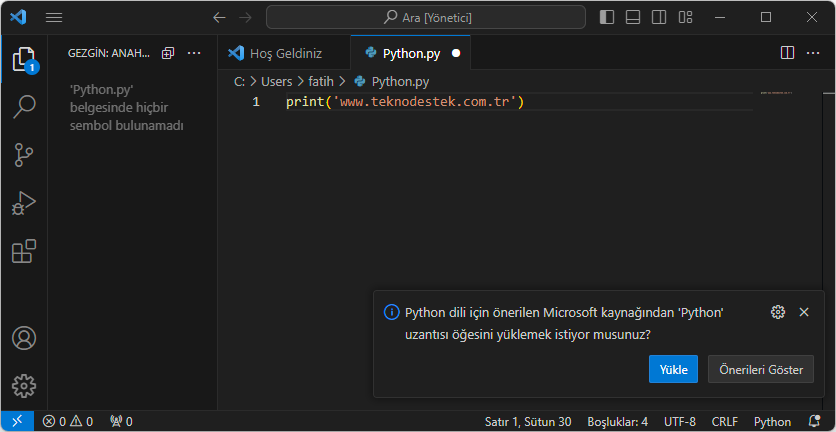Image resolution: width=836 pixels, height=432 pixels.
Task: Open the hamburger application menu
Action: [x=54, y=17]
